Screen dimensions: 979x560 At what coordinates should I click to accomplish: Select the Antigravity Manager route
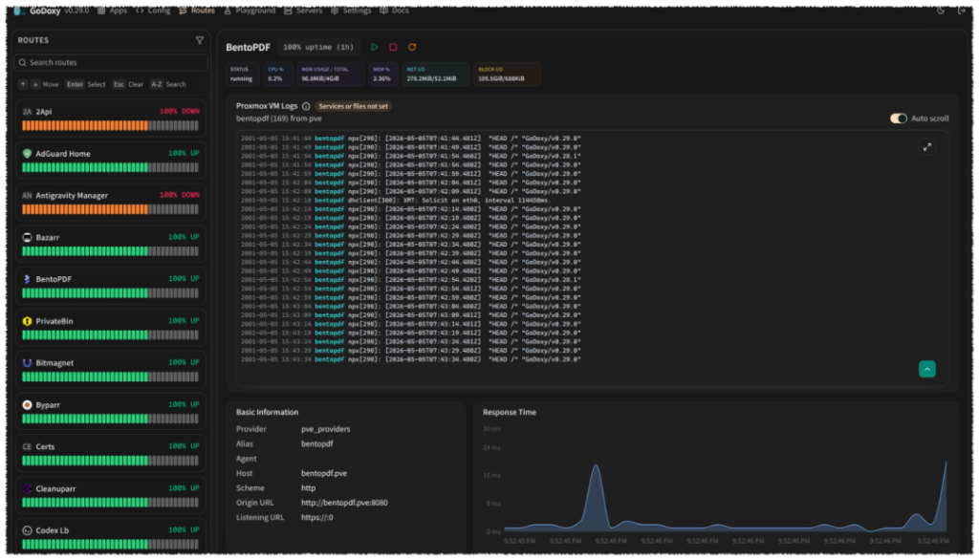(111, 203)
